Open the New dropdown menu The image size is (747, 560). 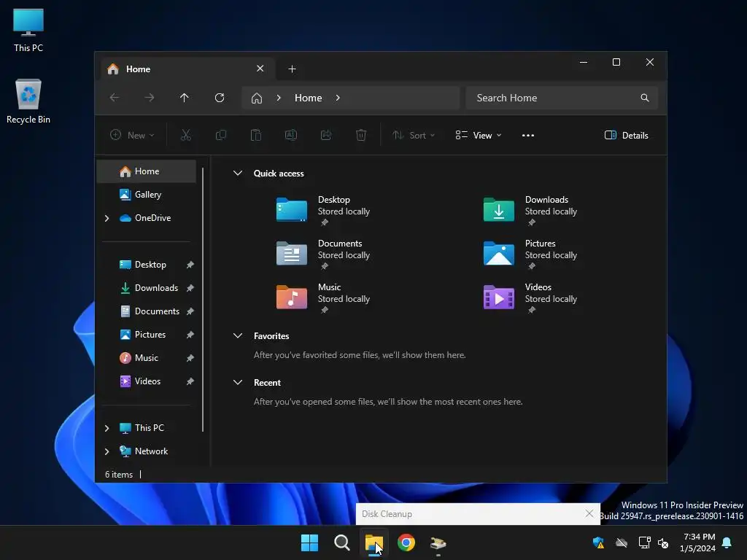point(132,135)
